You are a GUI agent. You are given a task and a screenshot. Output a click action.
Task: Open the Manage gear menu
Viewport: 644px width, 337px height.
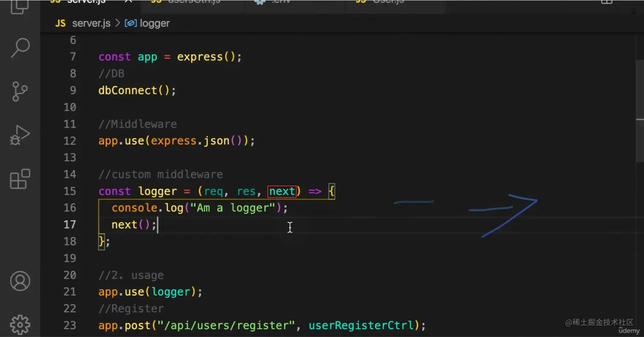tap(20, 325)
